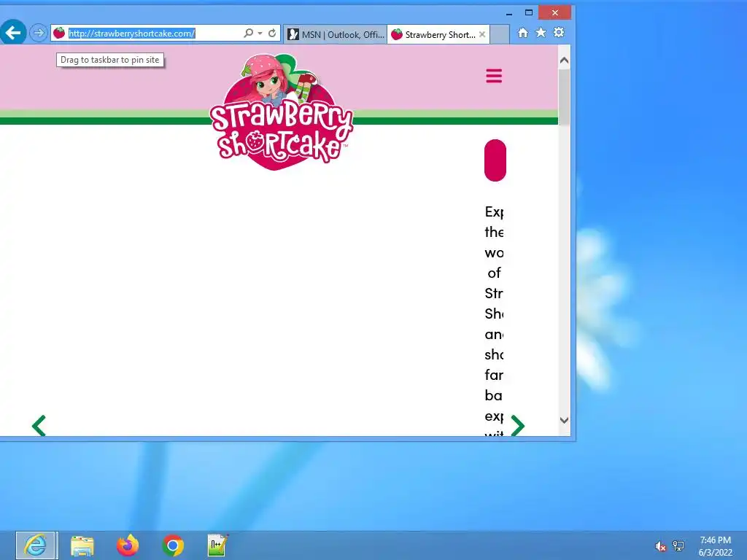Open Notepad++ from the taskbar
This screenshot has width=747, height=560.
pyautogui.click(x=217, y=545)
